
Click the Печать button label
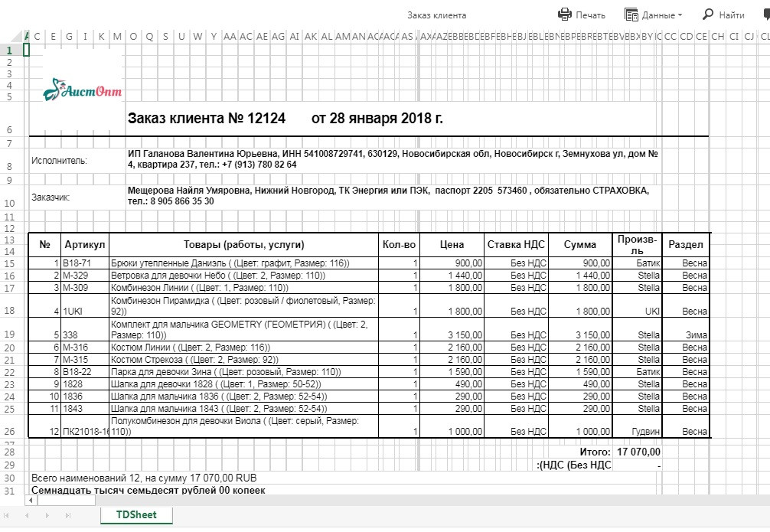tap(590, 15)
